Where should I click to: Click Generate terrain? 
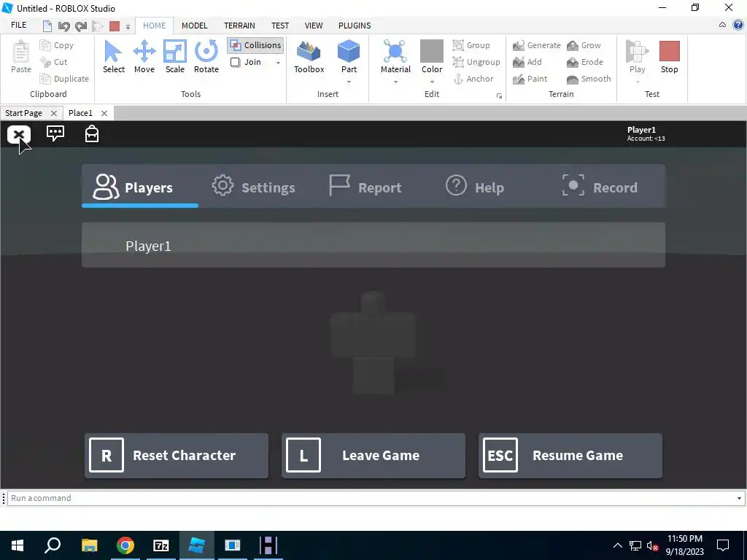point(536,45)
